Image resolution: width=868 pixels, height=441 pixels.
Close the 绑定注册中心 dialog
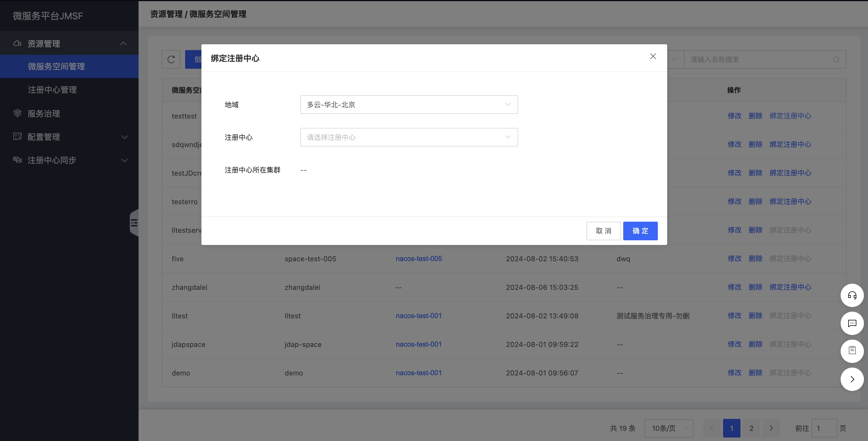click(653, 56)
